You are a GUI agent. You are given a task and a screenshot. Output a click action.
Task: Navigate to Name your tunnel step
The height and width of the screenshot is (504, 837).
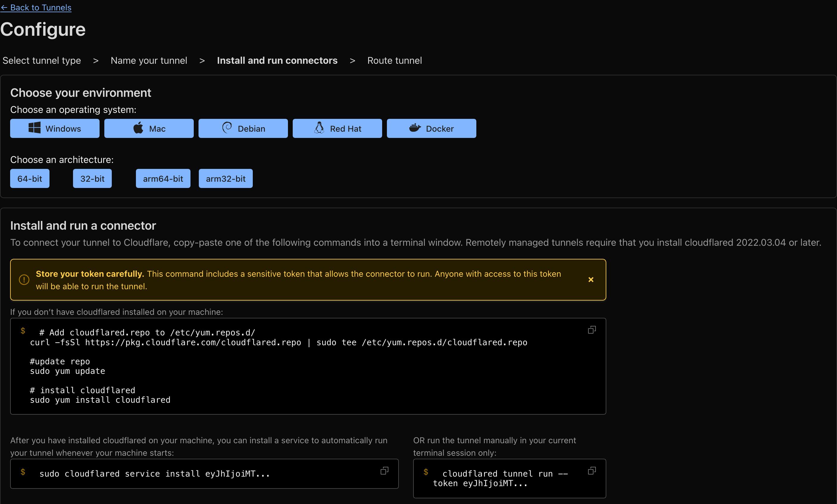[148, 60]
